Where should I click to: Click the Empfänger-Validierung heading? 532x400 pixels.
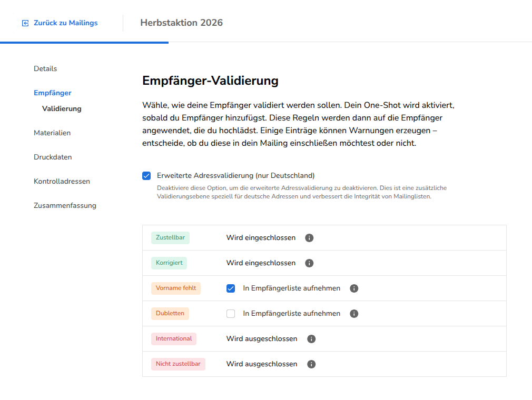[x=210, y=81]
